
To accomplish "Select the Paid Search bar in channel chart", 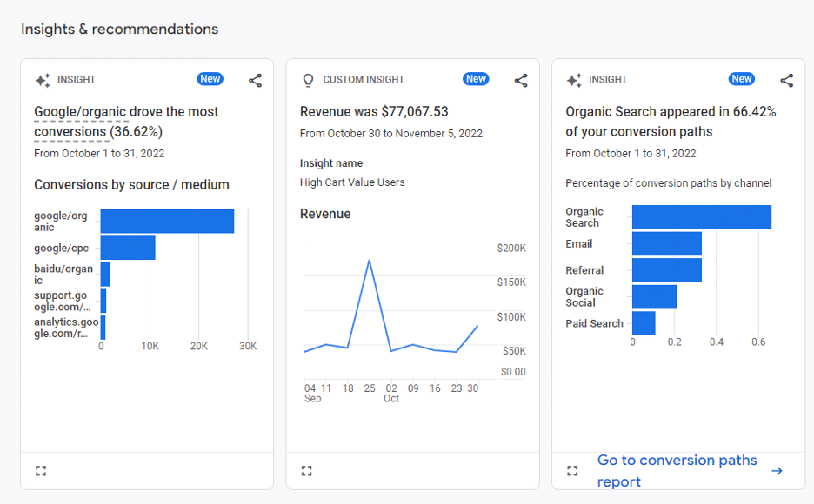I will coord(644,323).
